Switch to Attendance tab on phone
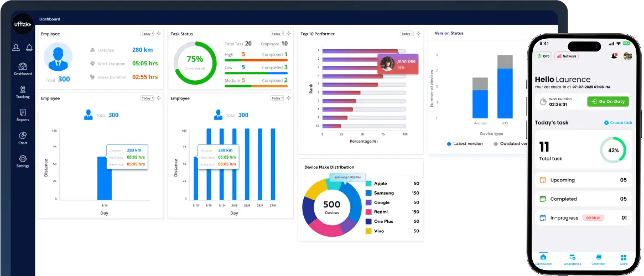 (x=572, y=259)
